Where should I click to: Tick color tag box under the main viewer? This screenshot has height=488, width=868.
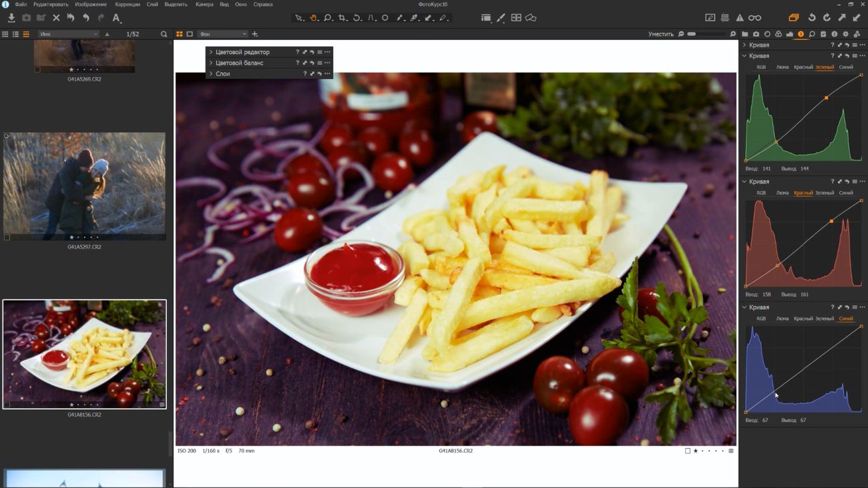688,451
